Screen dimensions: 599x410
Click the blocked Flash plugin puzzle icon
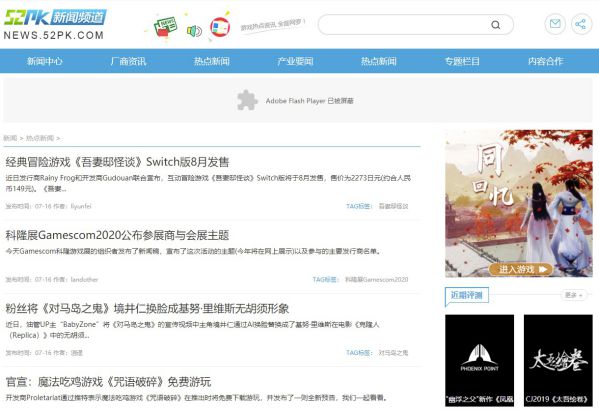coord(247,100)
